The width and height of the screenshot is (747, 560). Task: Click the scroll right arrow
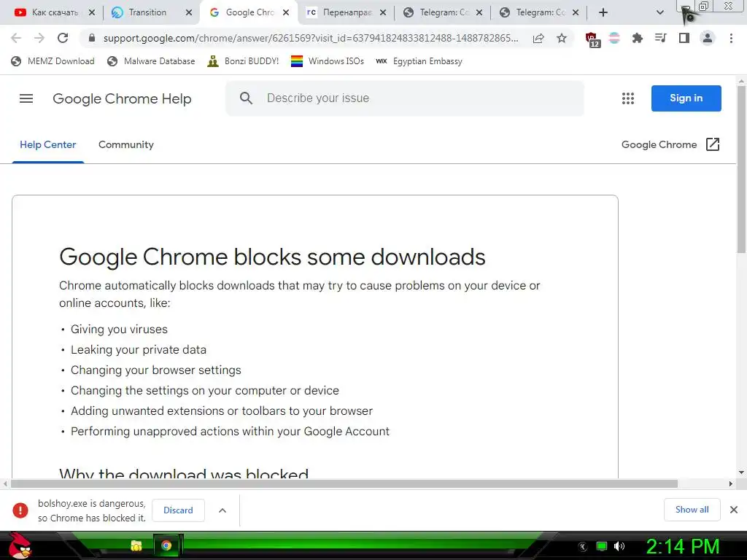tap(731, 484)
